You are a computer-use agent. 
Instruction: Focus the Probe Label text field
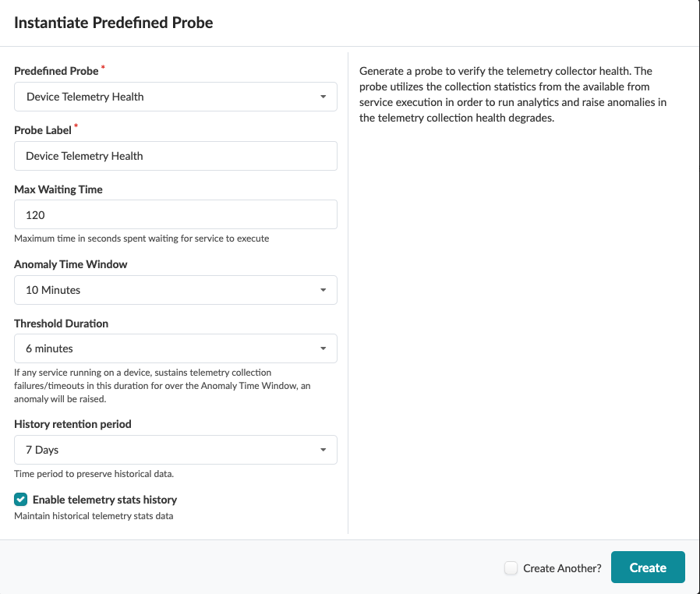click(x=175, y=156)
